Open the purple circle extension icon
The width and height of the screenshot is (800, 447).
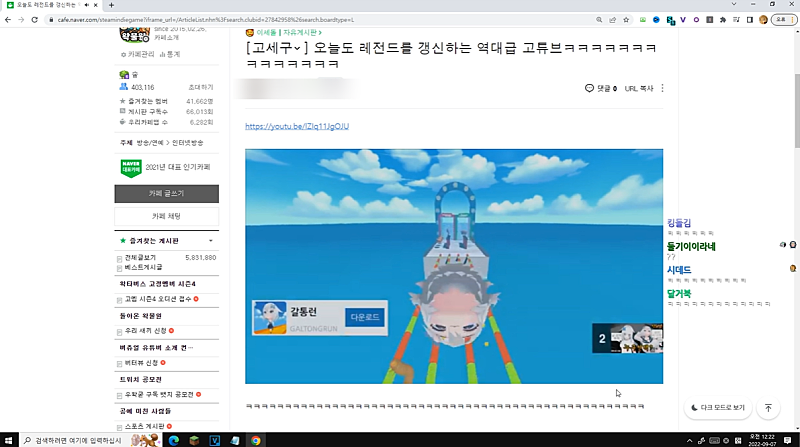(696, 20)
